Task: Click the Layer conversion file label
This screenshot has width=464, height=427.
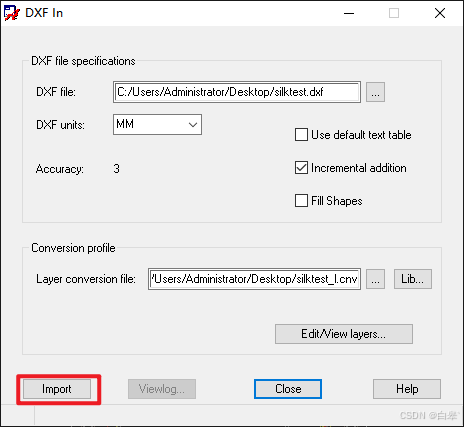Action: coord(86,279)
